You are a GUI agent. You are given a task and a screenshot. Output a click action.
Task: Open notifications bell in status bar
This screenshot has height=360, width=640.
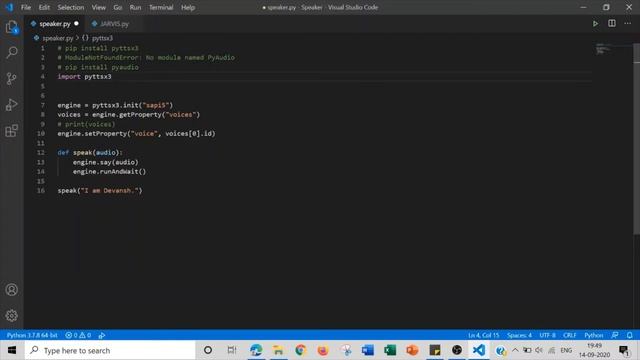630,335
